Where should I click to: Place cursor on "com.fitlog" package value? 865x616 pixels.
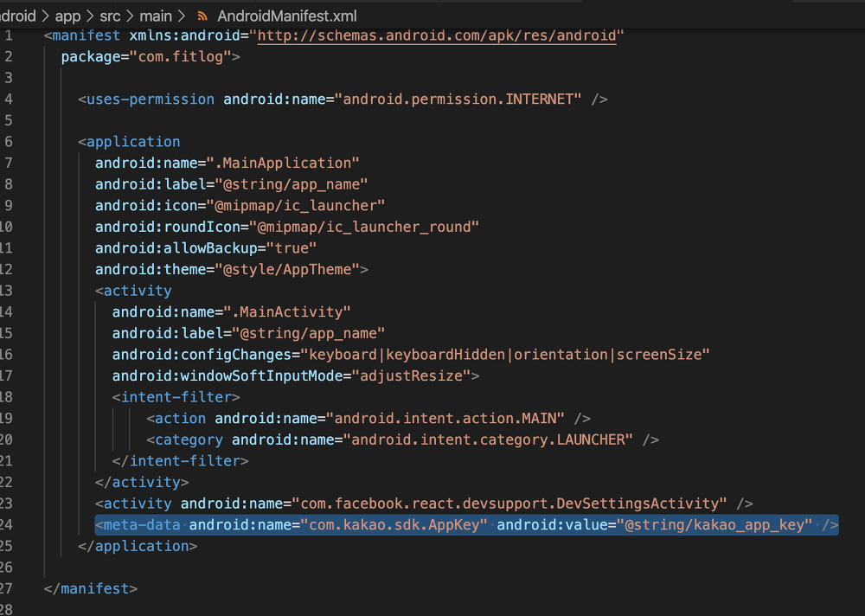pos(181,57)
